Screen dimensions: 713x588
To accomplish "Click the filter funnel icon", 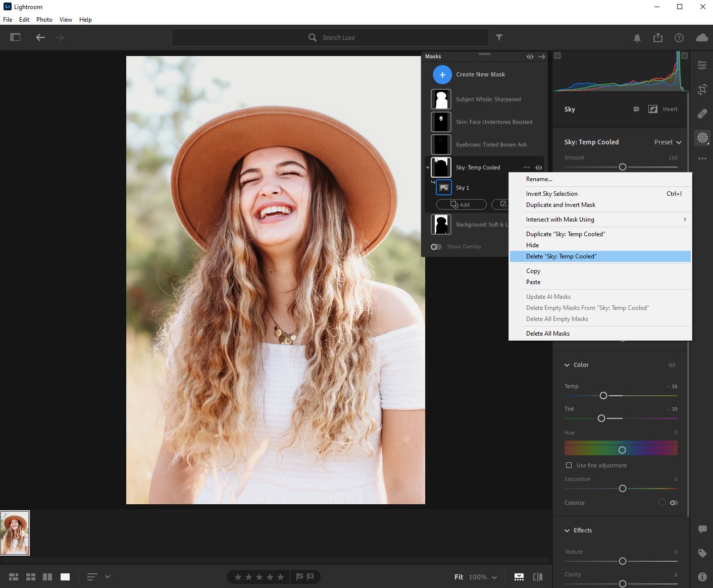I will 499,37.
